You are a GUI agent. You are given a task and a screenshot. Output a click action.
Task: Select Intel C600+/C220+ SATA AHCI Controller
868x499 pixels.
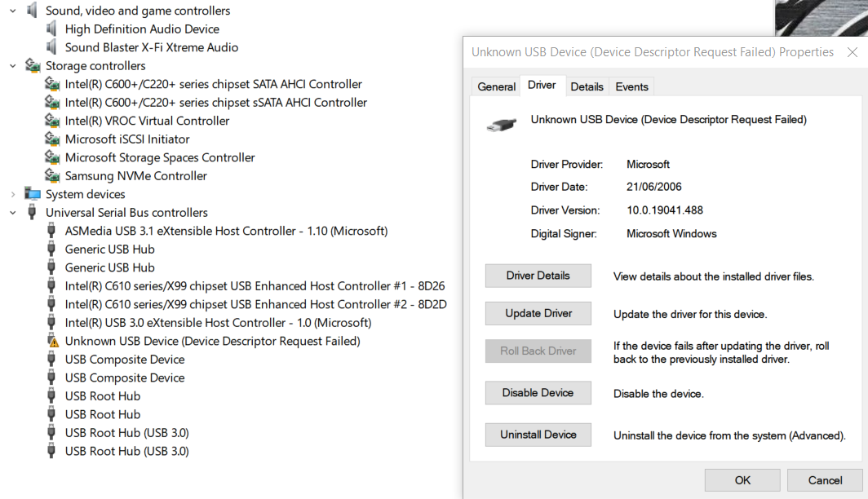pos(213,84)
